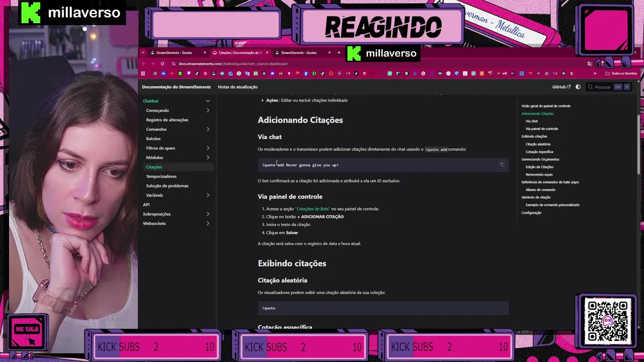Go forward in browser history
Viewport: 644px width, 362px height.
[x=153, y=64]
